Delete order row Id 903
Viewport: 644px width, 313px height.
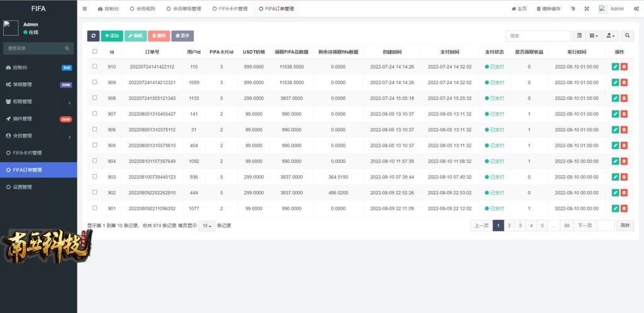(624, 177)
